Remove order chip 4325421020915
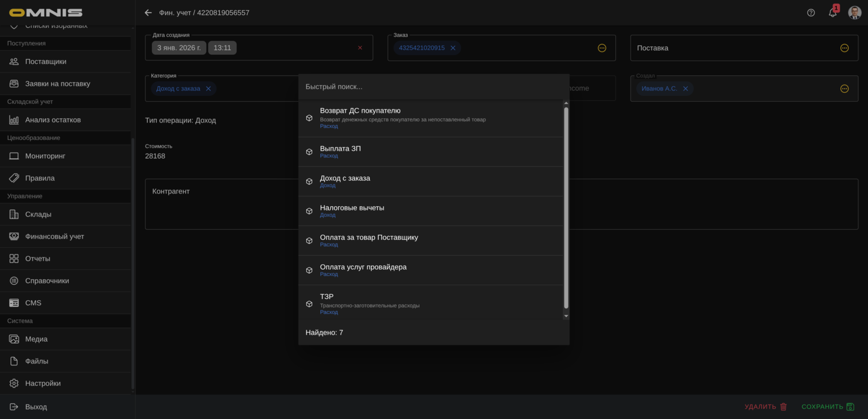 tap(453, 48)
